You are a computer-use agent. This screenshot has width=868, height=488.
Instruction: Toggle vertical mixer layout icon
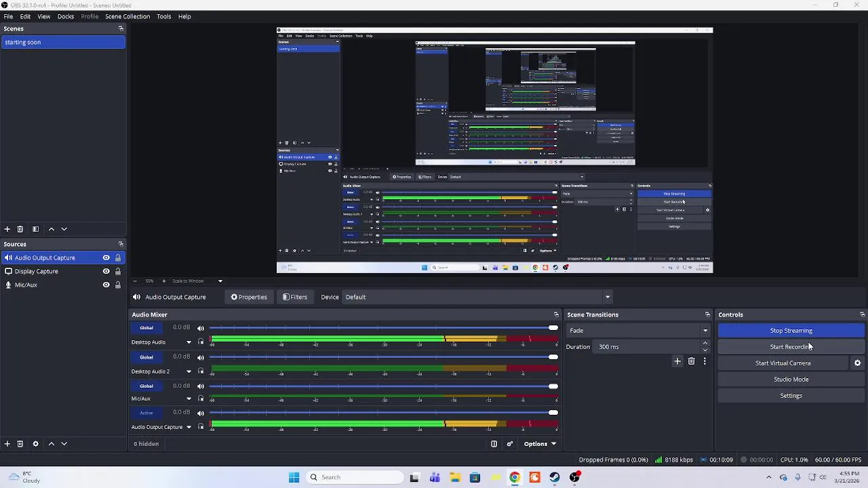pyautogui.click(x=494, y=444)
